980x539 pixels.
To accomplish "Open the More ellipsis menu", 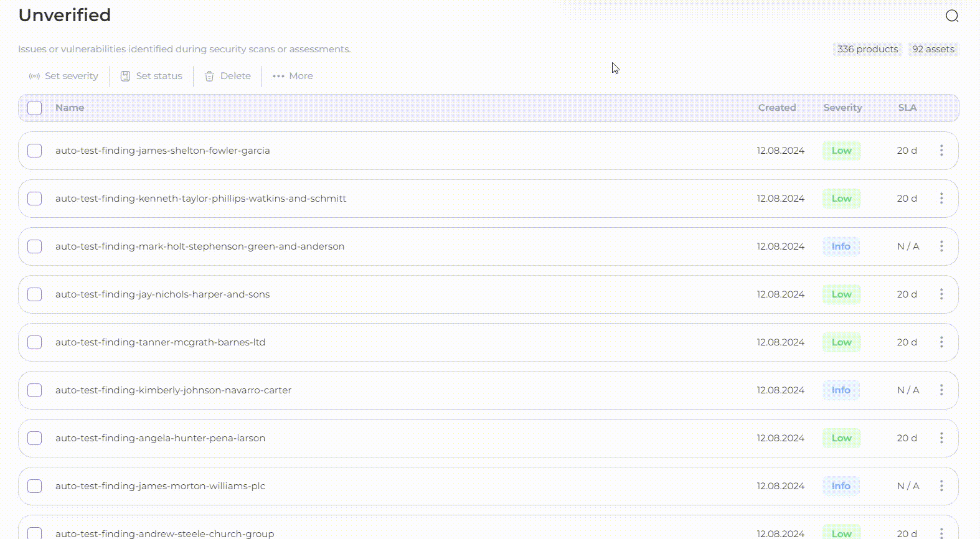I will [x=278, y=76].
